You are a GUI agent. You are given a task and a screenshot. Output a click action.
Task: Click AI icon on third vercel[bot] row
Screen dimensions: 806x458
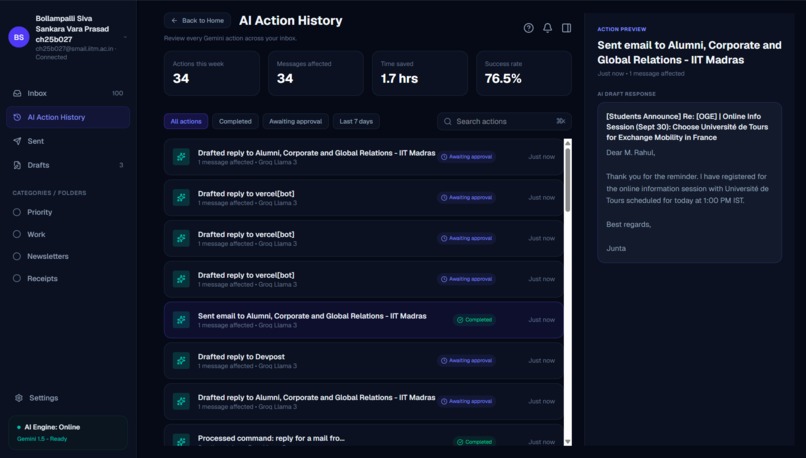click(x=181, y=279)
